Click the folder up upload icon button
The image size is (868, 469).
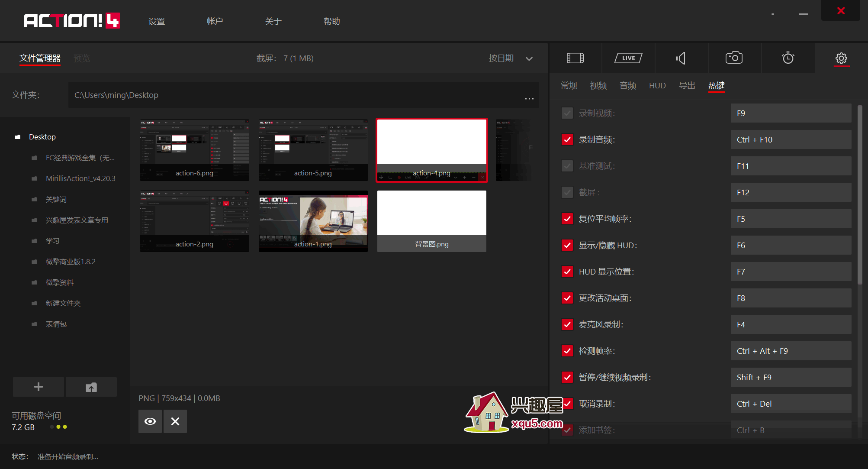(x=91, y=387)
